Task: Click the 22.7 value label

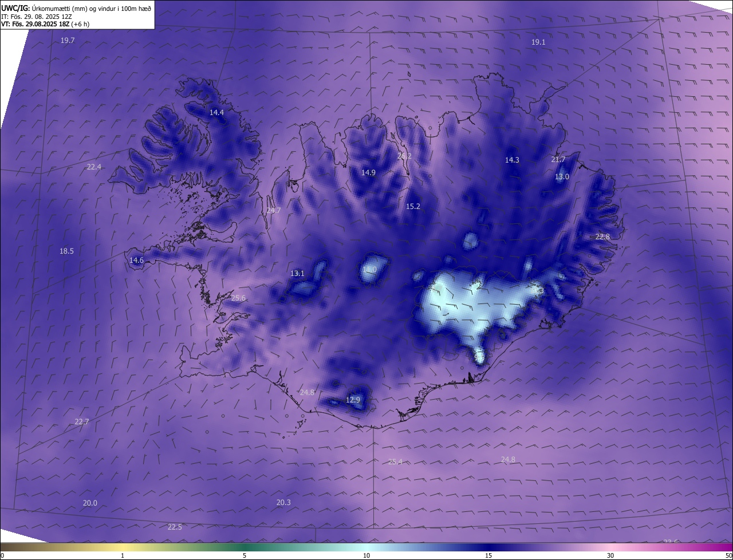Action: (82, 422)
